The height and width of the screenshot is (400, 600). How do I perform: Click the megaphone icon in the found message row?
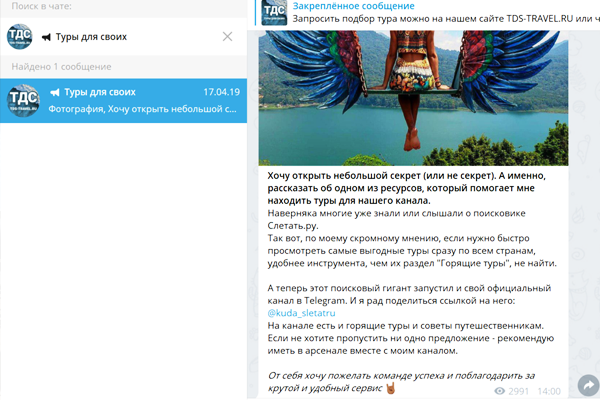pos(55,92)
